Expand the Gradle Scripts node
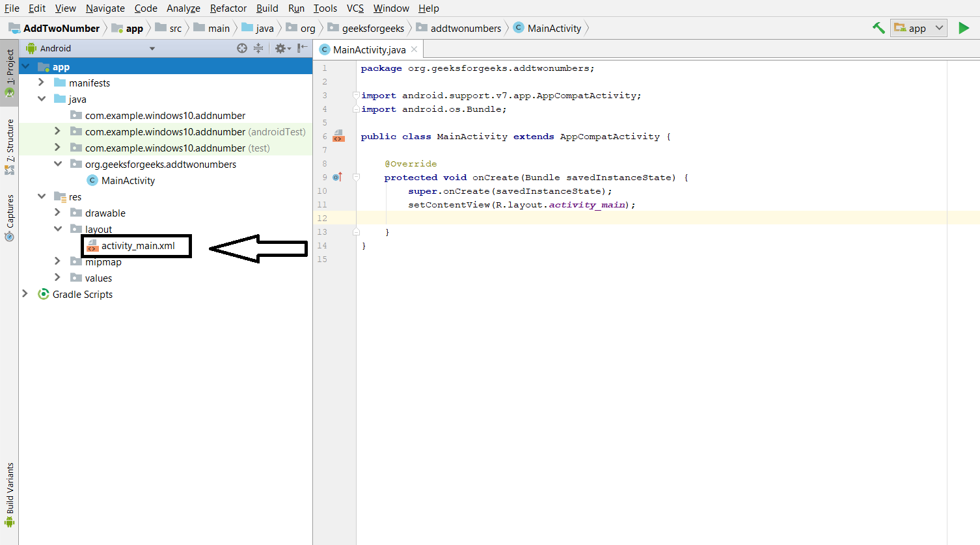980x545 pixels. point(25,294)
